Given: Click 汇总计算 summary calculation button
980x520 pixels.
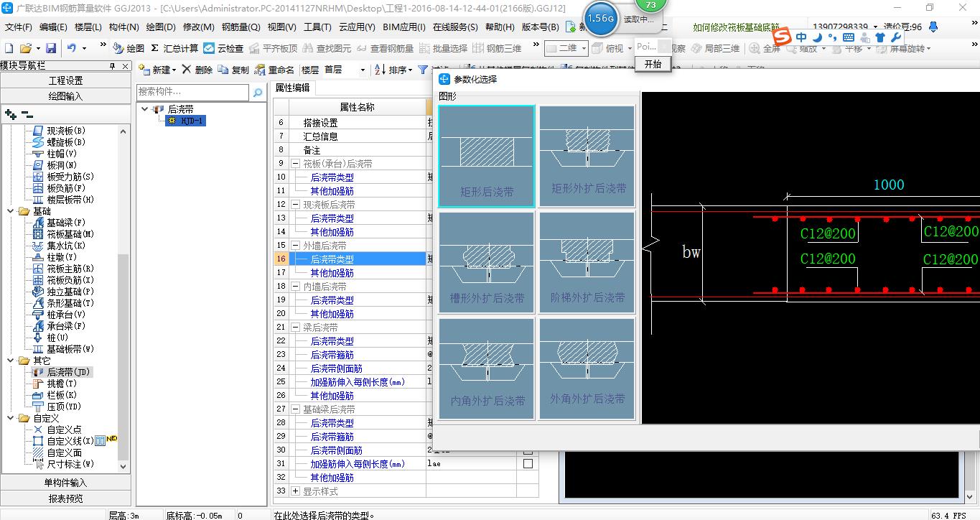Looking at the screenshot, I should click(174, 48).
